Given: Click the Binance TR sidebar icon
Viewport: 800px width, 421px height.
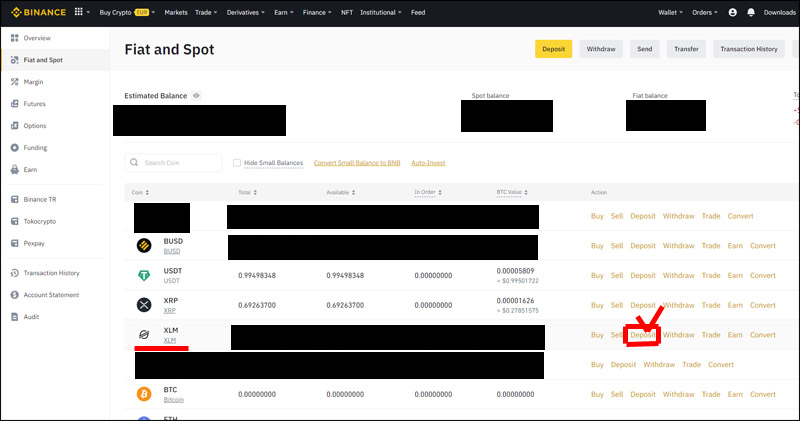Looking at the screenshot, I should 14,199.
